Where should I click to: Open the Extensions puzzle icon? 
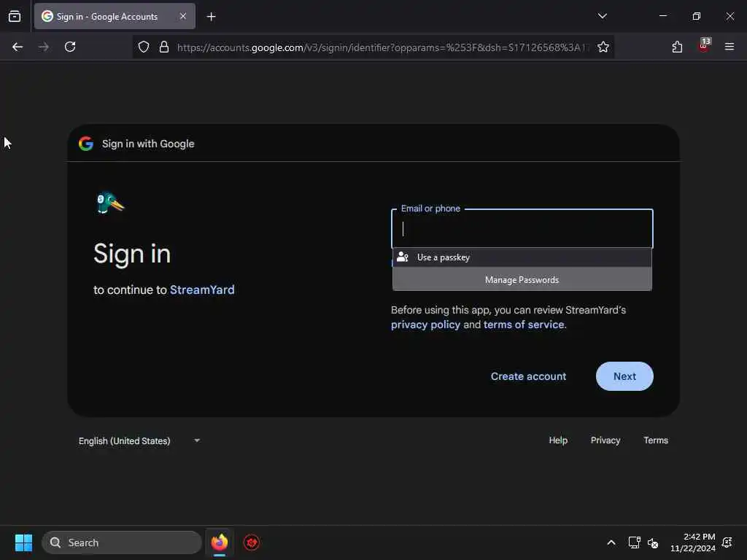click(677, 47)
